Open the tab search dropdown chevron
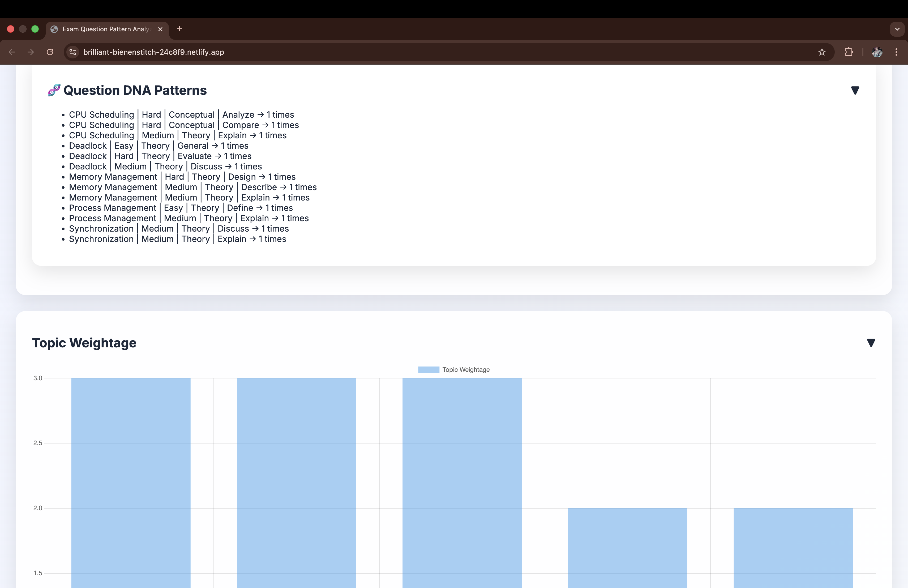This screenshot has width=908, height=588. pyautogui.click(x=897, y=29)
